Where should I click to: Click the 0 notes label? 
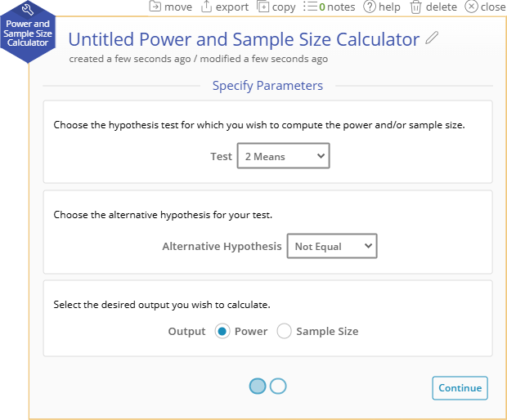pos(337,7)
